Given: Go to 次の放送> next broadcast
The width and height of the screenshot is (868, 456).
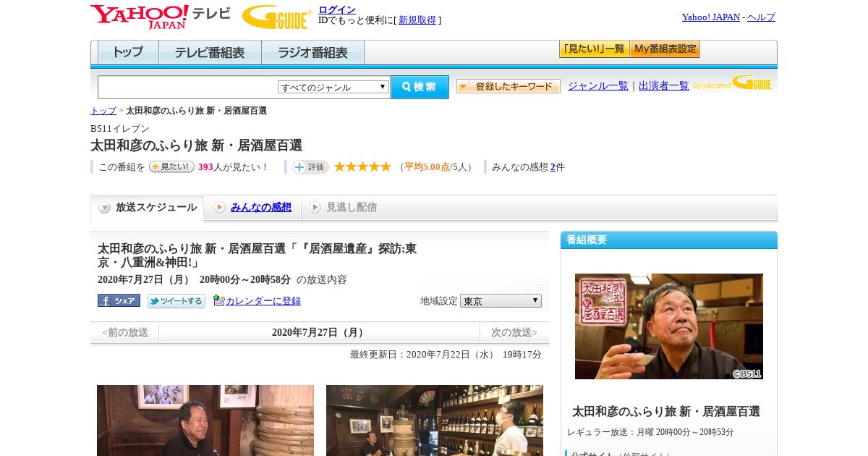Looking at the screenshot, I should click(x=514, y=333).
